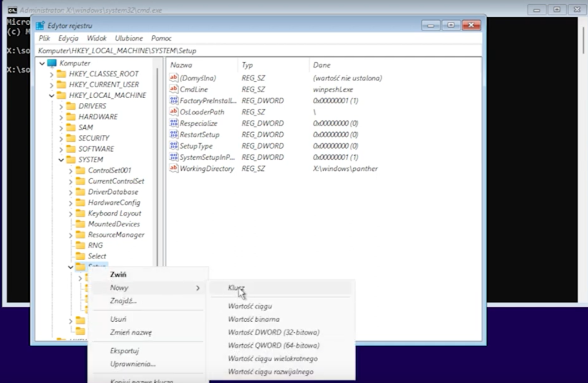Screen dimensions: 588x383
Task: Select the HardwareConfig key
Action: click(114, 203)
